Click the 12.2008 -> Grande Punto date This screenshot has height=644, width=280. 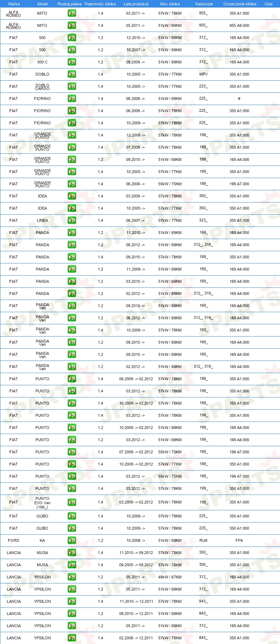click(136, 135)
